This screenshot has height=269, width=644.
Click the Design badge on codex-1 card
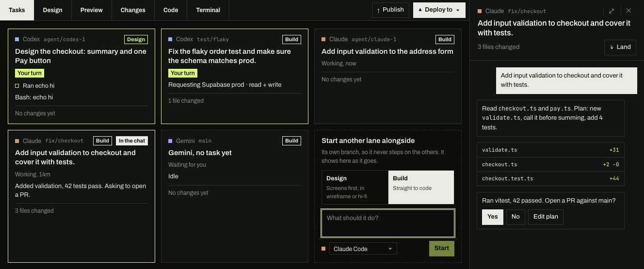[136, 40]
